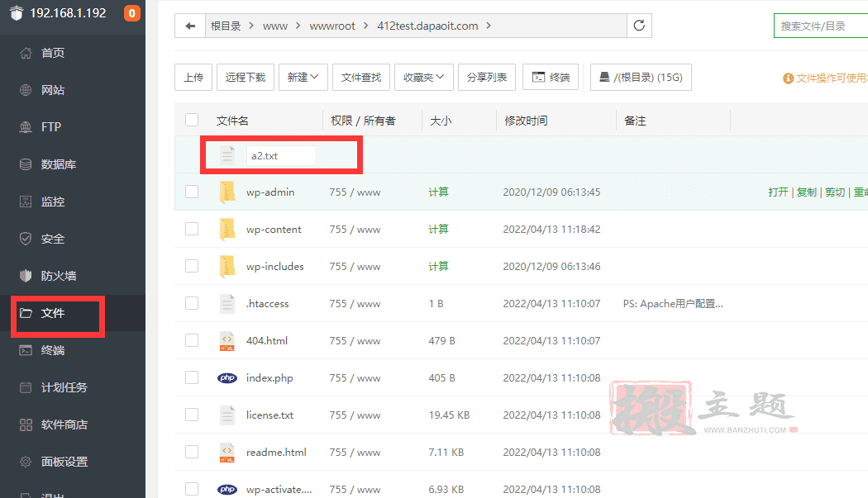Click the toolbar 终端 button
This screenshot has width=868, height=498.
click(x=551, y=77)
